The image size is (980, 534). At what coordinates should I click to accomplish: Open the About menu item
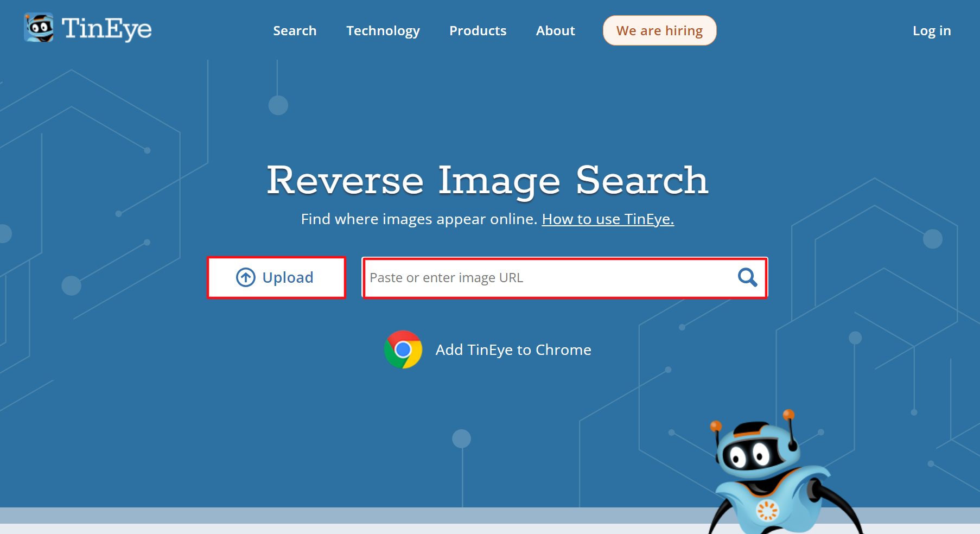point(555,31)
